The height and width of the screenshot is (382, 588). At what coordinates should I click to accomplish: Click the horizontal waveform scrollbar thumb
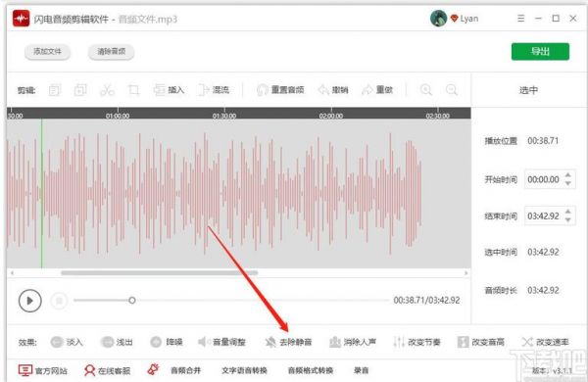[160, 273]
